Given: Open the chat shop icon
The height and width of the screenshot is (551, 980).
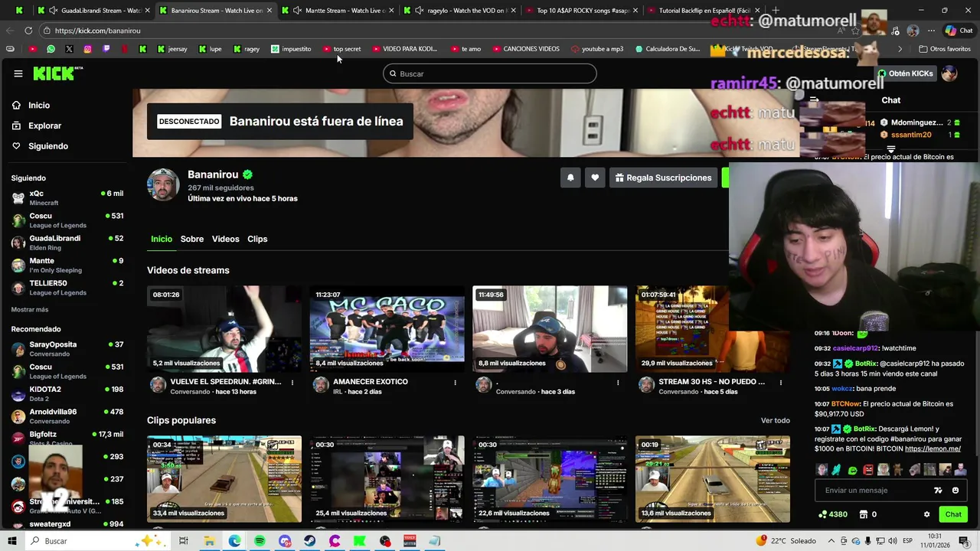Looking at the screenshot, I should pyautogui.click(x=864, y=514).
